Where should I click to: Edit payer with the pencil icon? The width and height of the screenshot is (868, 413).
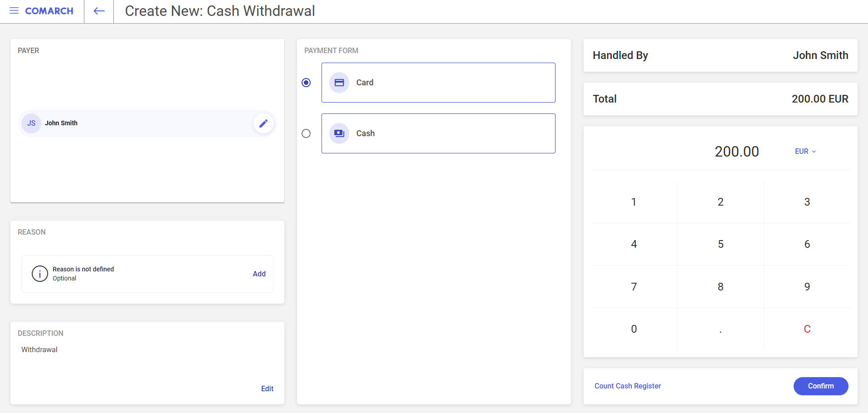[263, 123]
